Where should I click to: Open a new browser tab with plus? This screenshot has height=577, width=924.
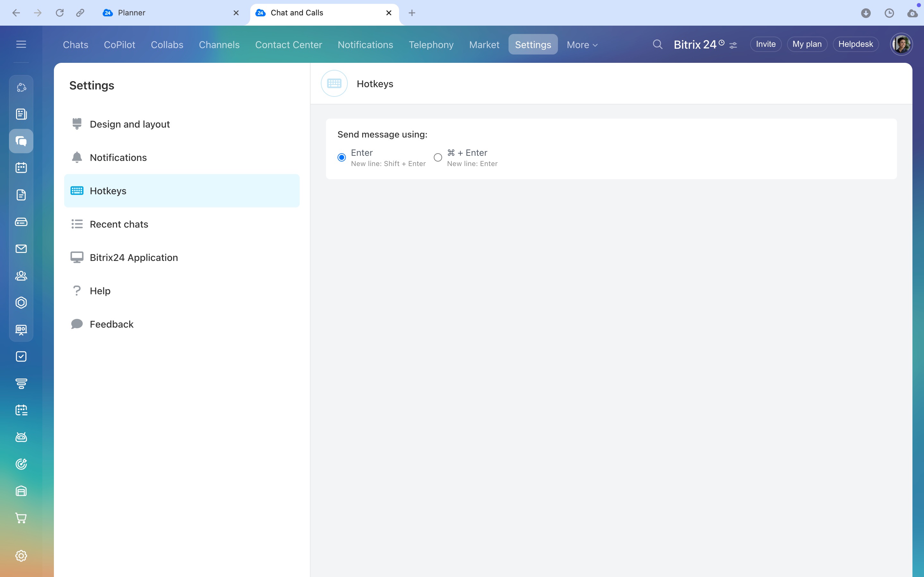pyautogui.click(x=412, y=13)
